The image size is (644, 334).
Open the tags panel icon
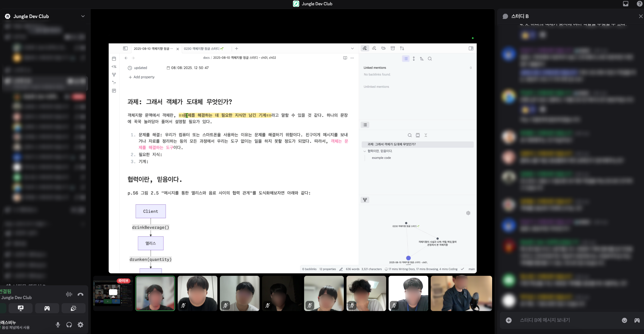pos(383,48)
